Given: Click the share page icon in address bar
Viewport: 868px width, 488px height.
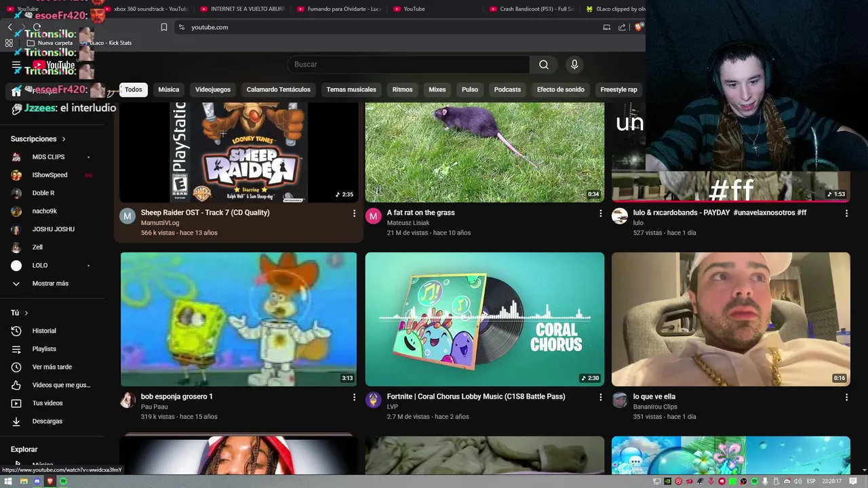Looking at the screenshot, I should [x=622, y=27].
